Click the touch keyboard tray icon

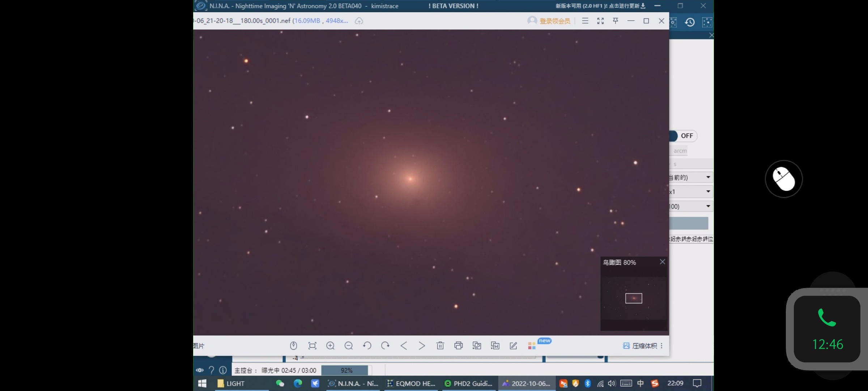(x=626, y=383)
